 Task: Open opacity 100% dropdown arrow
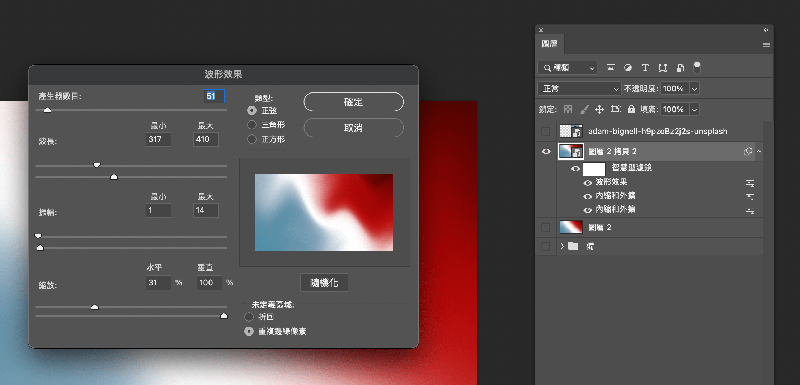point(694,89)
